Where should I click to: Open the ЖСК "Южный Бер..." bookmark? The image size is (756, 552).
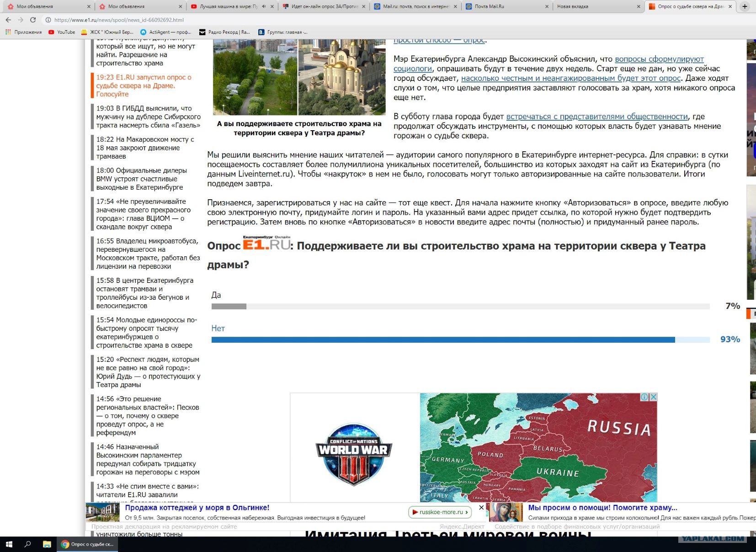pyautogui.click(x=107, y=32)
